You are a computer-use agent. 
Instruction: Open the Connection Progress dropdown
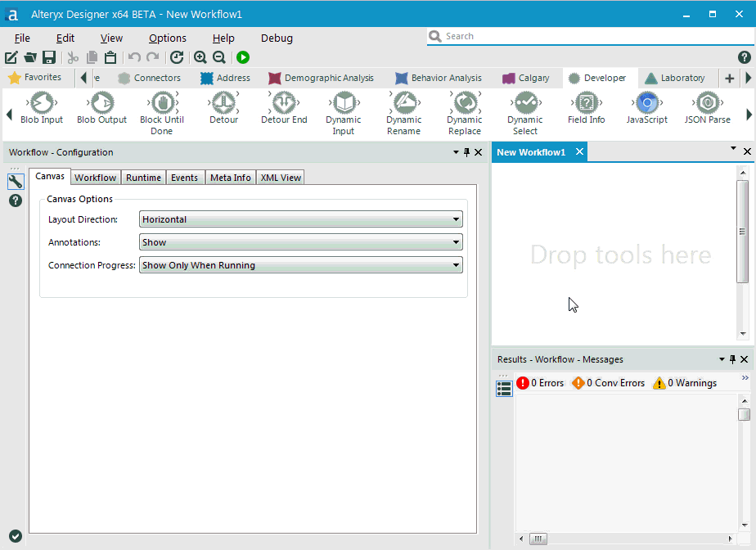[456, 264]
